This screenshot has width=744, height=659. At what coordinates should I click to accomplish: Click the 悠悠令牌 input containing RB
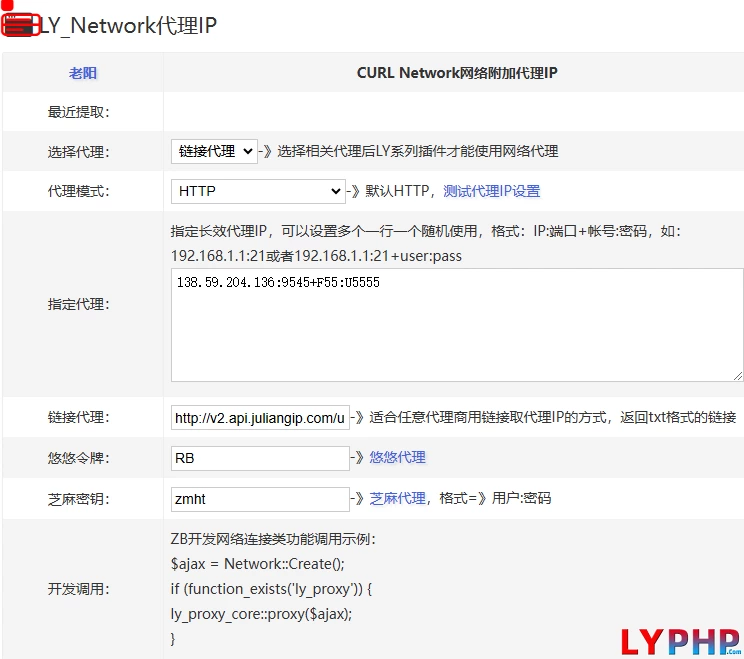[260, 458]
